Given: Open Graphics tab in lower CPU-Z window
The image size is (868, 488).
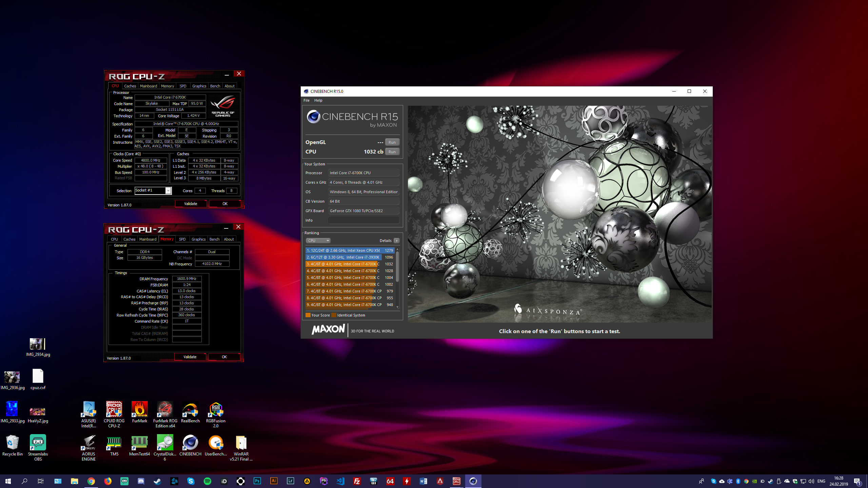Looking at the screenshot, I should pos(198,239).
